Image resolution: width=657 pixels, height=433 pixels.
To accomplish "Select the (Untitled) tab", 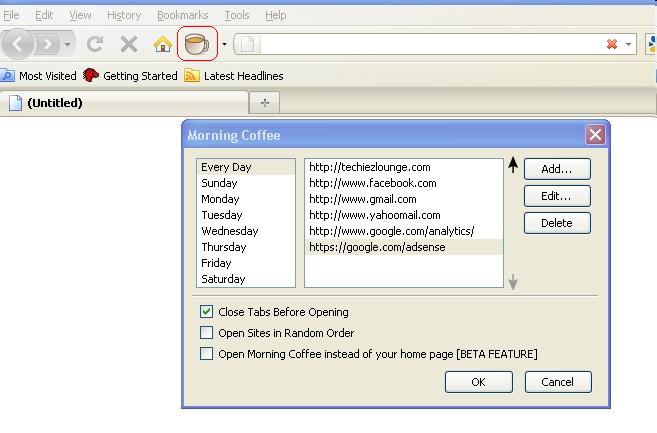I will tap(124, 103).
